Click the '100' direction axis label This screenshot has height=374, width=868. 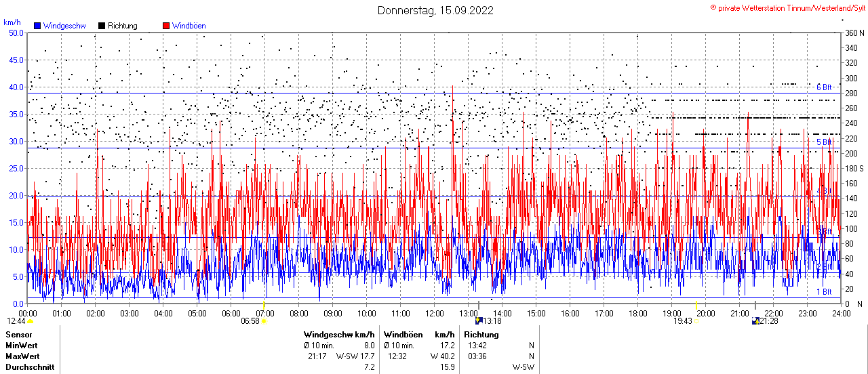[850, 228]
